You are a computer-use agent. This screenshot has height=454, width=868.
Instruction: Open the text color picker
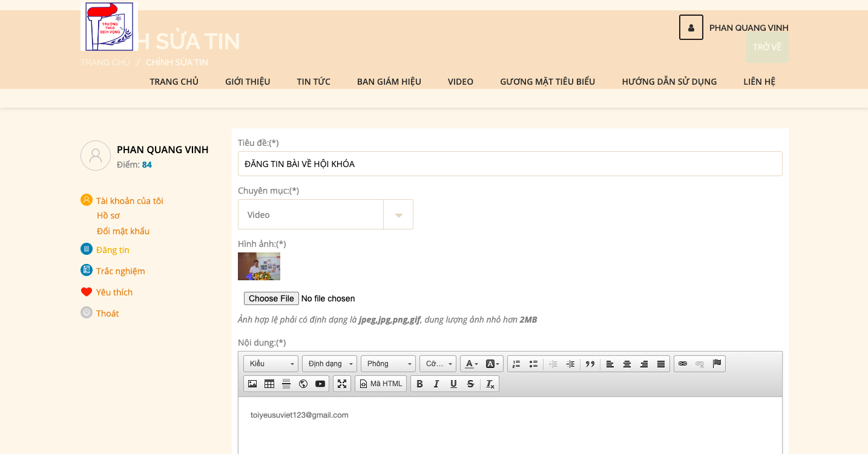(x=471, y=364)
